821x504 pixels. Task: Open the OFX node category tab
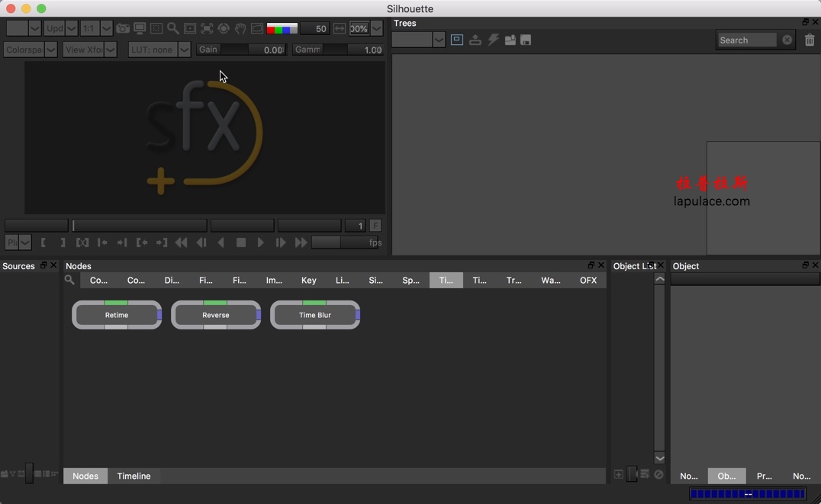588,281
